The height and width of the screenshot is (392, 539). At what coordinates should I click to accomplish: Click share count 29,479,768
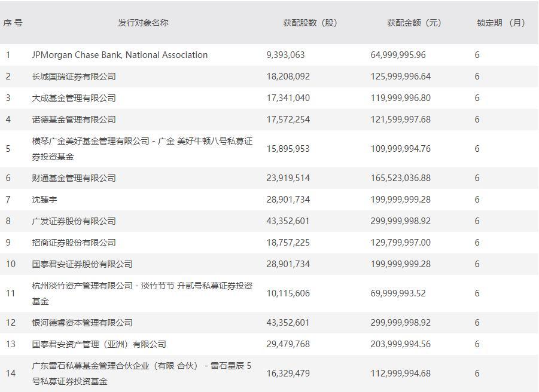point(288,344)
